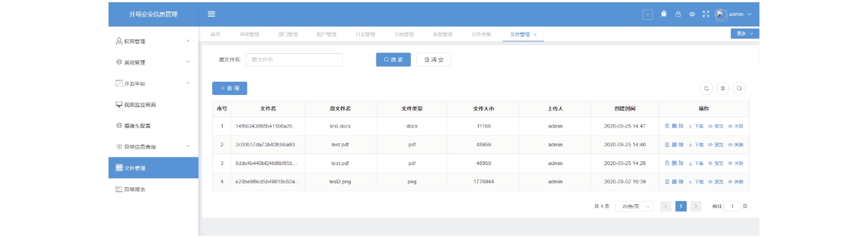Expand the 系统管理 sidebar menu
This screenshot has width=868, height=238.
pos(153,62)
